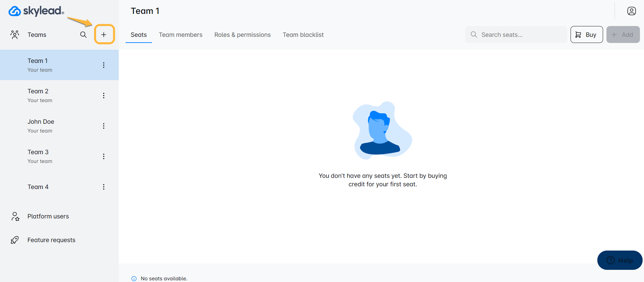Image resolution: width=644 pixels, height=282 pixels.
Task: Open Roles & permissions tab
Action: [x=242, y=35]
